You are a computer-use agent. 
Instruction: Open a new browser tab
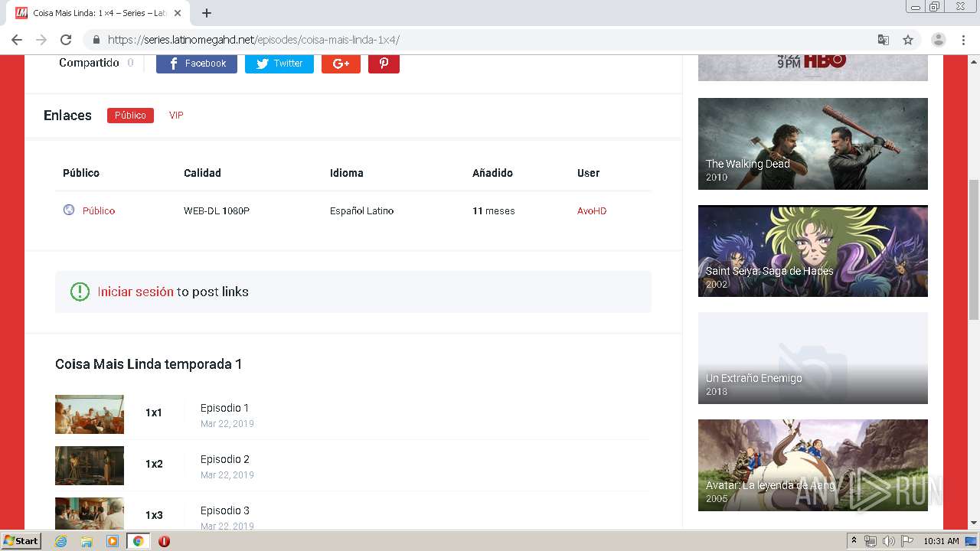(x=207, y=13)
